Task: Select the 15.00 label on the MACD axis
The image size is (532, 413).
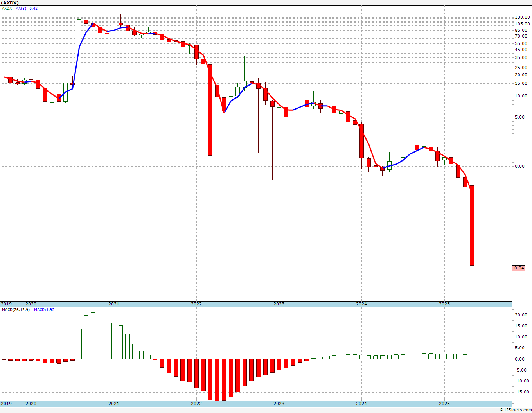Action: (521, 326)
